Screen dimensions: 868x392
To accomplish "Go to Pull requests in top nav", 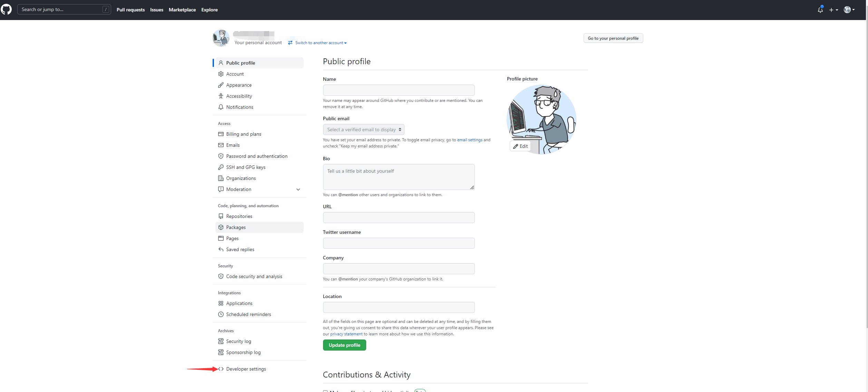I will pos(130,10).
